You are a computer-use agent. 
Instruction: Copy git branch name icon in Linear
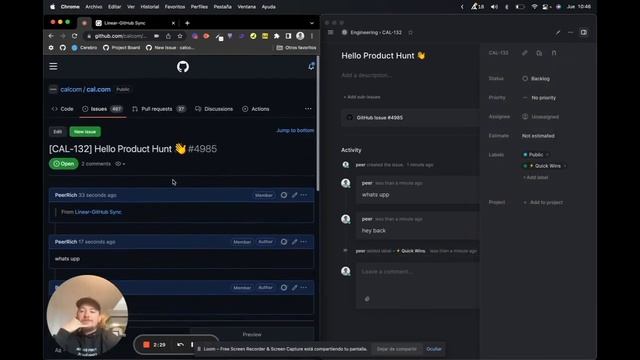click(x=554, y=53)
